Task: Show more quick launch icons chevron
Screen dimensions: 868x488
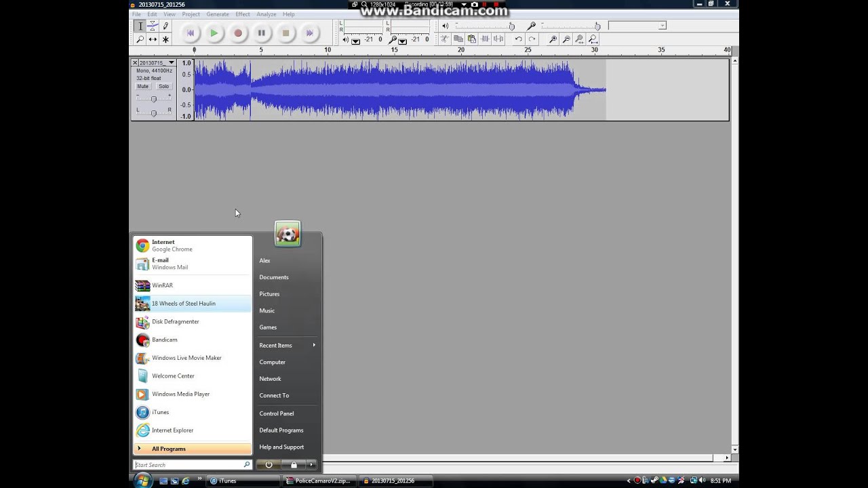Action: click(x=199, y=479)
